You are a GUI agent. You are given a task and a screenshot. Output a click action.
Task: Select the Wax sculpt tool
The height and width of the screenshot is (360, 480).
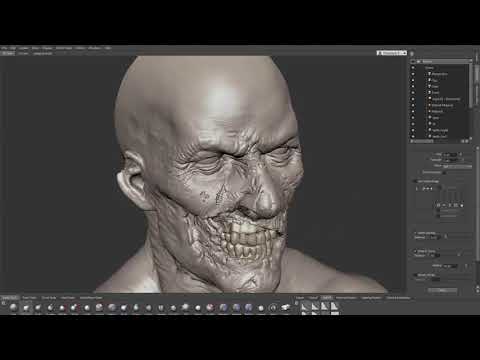click(x=124, y=308)
